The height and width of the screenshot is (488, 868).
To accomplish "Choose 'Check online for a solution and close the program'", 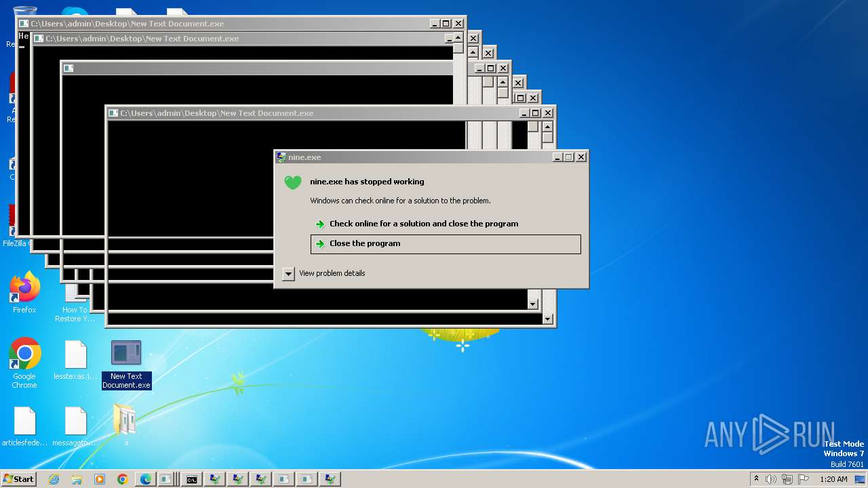I will (424, 224).
